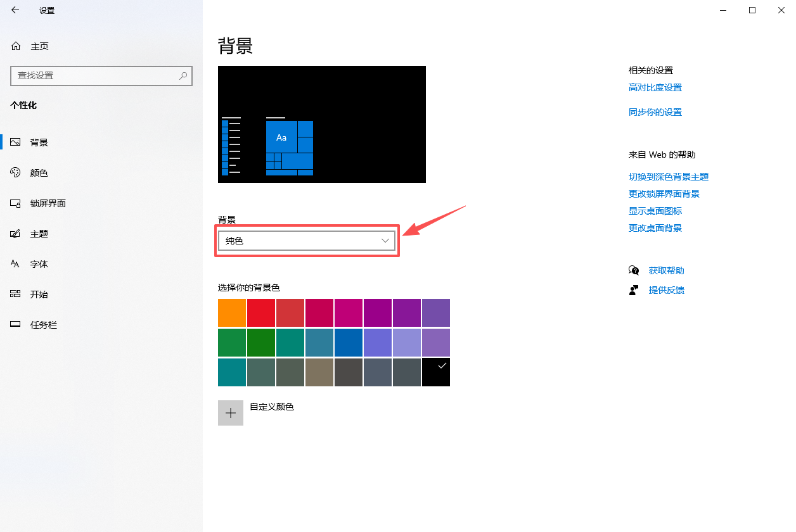This screenshot has width=796, height=532.
Task: Pick the dark green swatch in first column
Action: coord(232,343)
